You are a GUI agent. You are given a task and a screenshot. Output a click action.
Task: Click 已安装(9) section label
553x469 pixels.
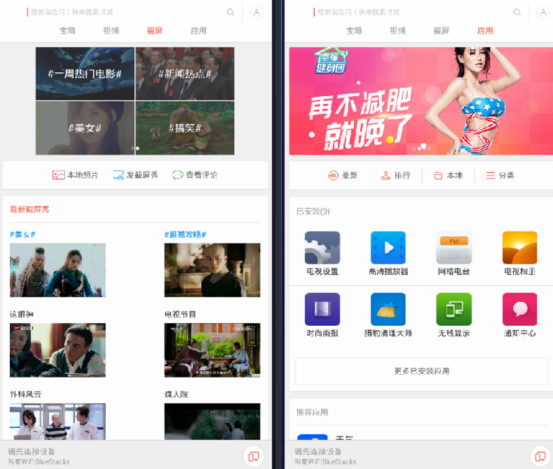coord(313,211)
